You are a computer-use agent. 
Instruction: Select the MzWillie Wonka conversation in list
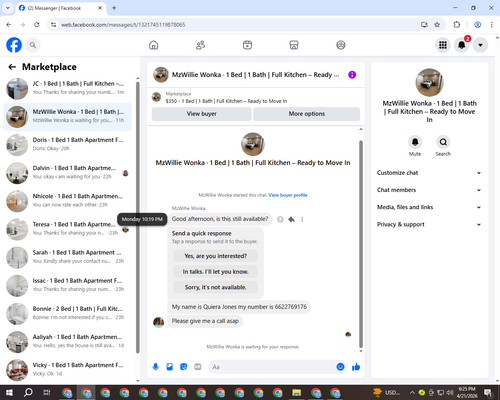pyautogui.click(x=67, y=117)
